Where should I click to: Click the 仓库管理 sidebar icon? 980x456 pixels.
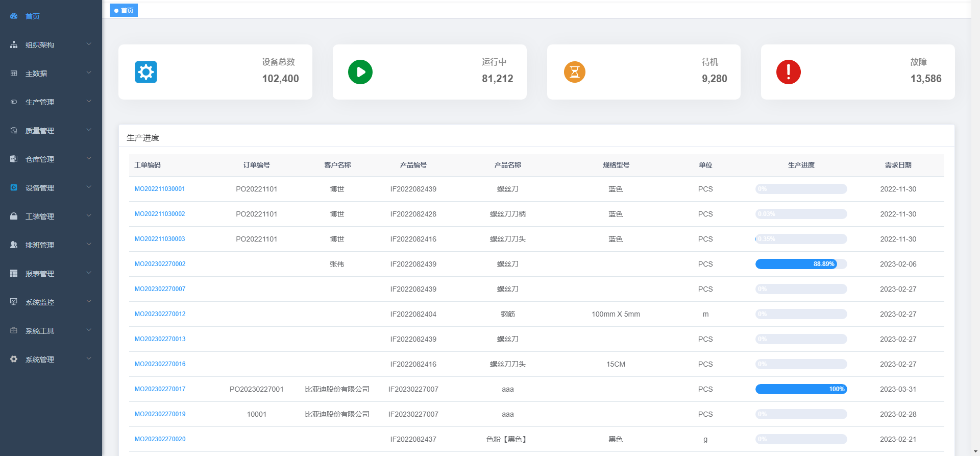[14, 159]
